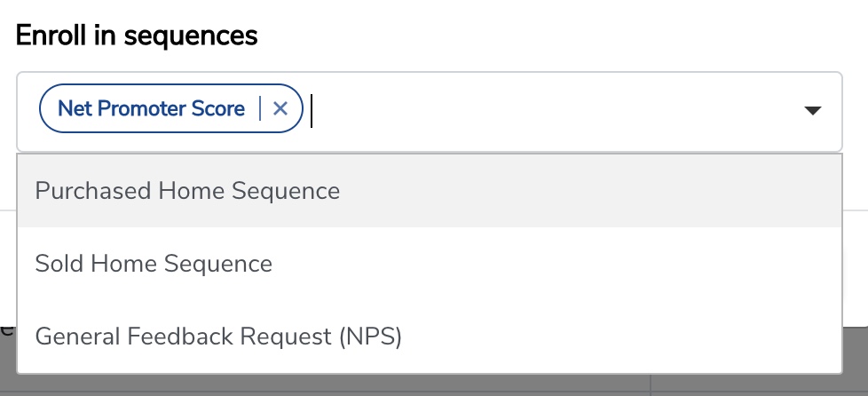868x396 pixels.
Task: Click the Enroll in sequences heading
Action: click(137, 36)
